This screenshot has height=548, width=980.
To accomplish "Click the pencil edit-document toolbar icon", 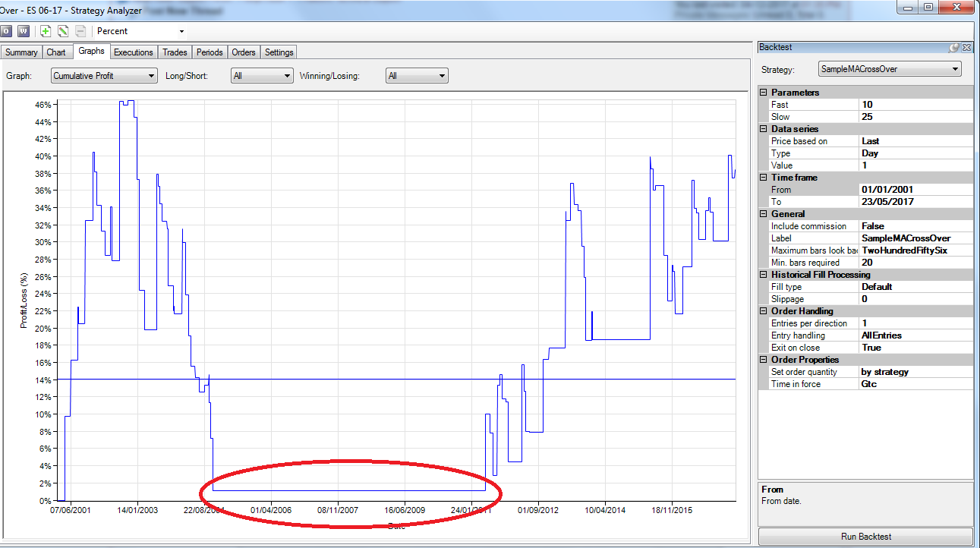I will (63, 31).
